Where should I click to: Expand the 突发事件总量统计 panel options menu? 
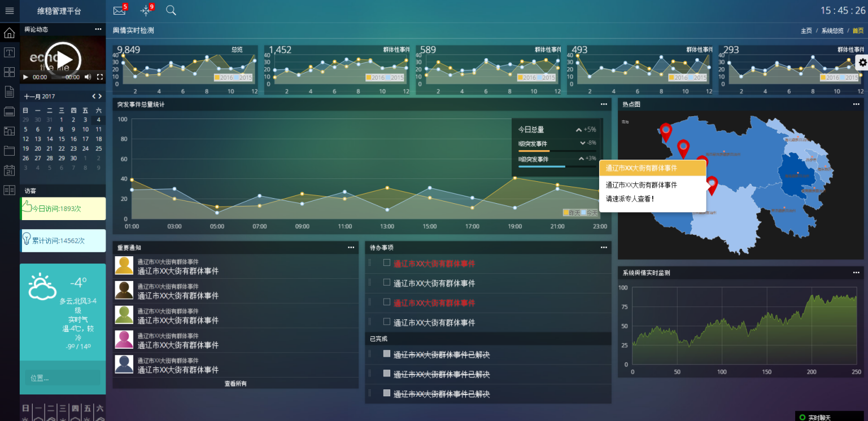pos(604,104)
